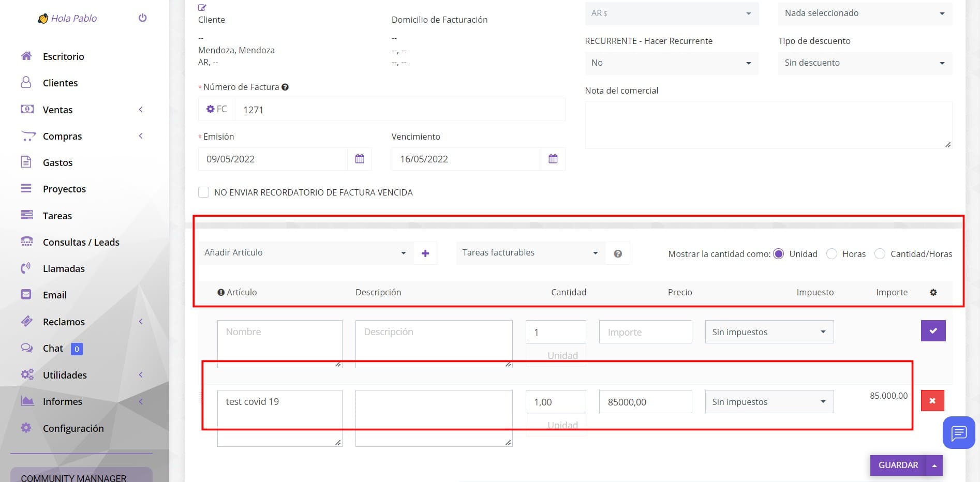This screenshot has width=980, height=482.
Task: Open Gastos from the sidebar
Action: point(57,162)
